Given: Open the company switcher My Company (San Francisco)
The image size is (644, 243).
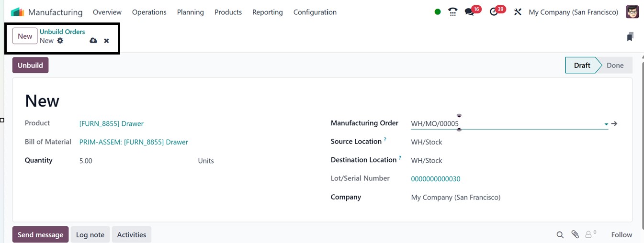Looking at the screenshot, I should coord(573,12).
